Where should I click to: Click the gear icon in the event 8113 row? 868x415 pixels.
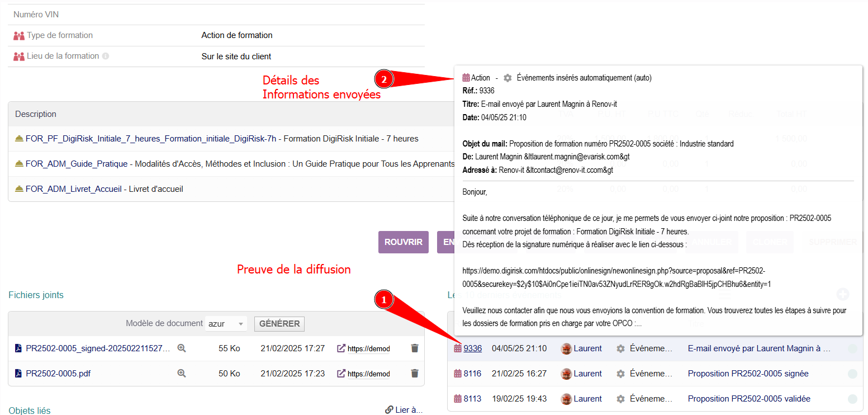tap(620, 399)
